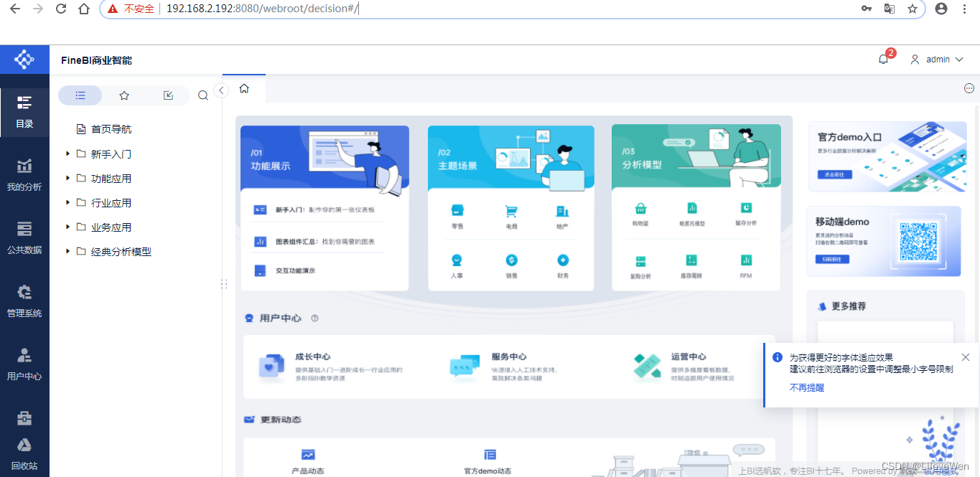Viewport: 980px width, 477px height.
Task: Expand the 业务应用 folder
Action: click(67, 227)
